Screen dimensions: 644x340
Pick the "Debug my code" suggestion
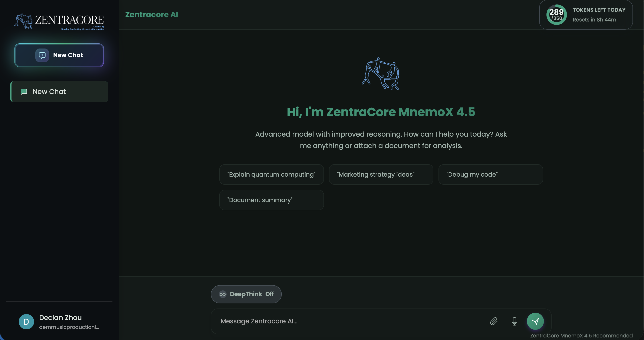pyautogui.click(x=490, y=174)
